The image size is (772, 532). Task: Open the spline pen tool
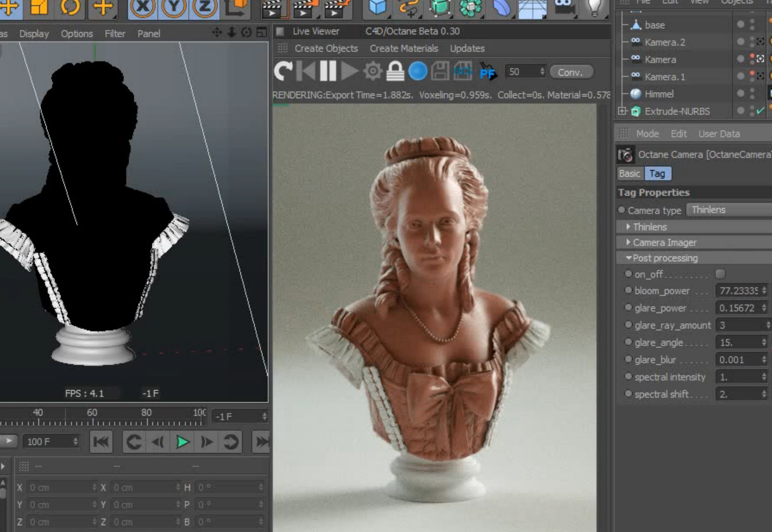pos(408,7)
